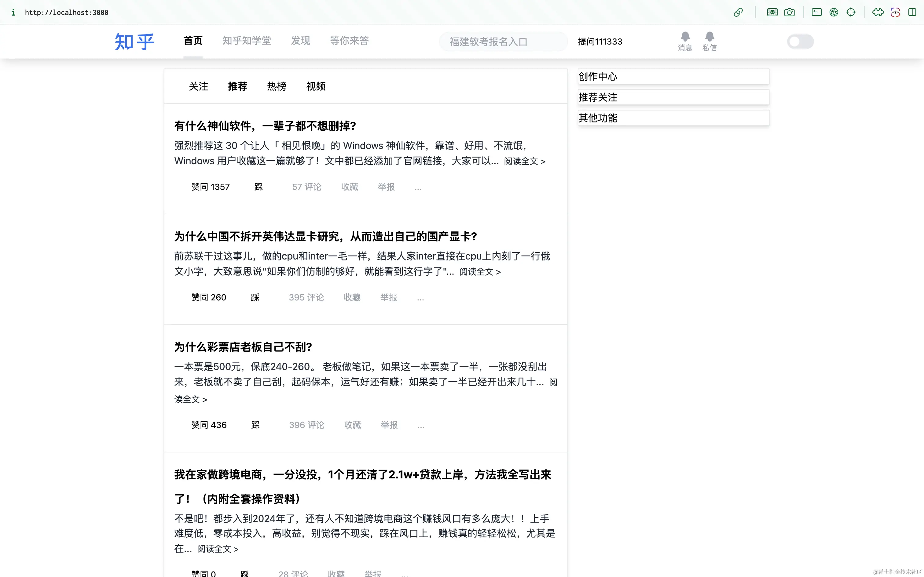This screenshot has height=577, width=924.
Task: Open the 发现 navigation item
Action: pyautogui.click(x=300, y=40)
